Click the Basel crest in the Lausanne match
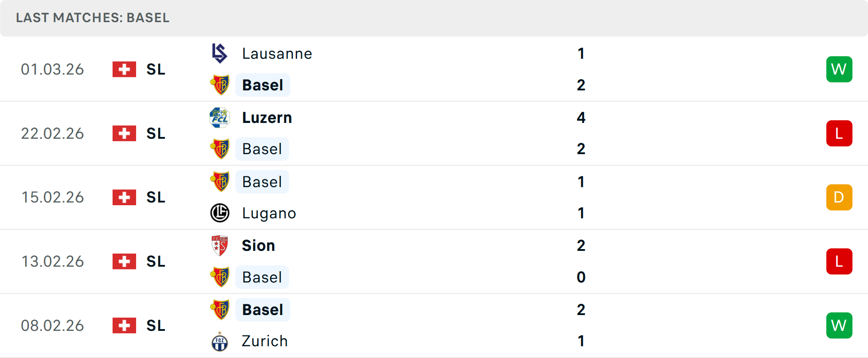The width and height of the screenshot is (868, 358). (x=220, y=85)
